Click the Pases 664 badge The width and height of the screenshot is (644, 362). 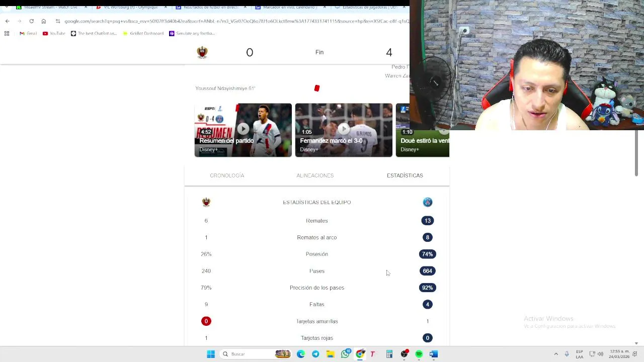tap(428, 271)
